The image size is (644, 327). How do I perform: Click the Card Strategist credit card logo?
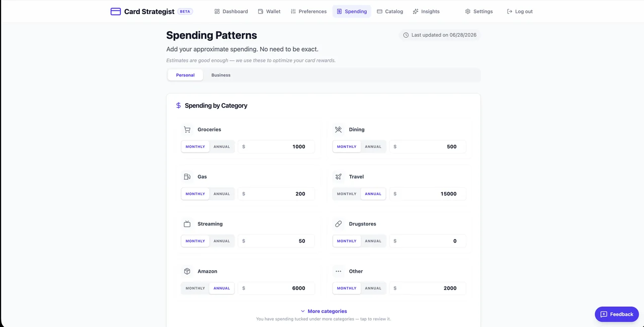point(116,11)
